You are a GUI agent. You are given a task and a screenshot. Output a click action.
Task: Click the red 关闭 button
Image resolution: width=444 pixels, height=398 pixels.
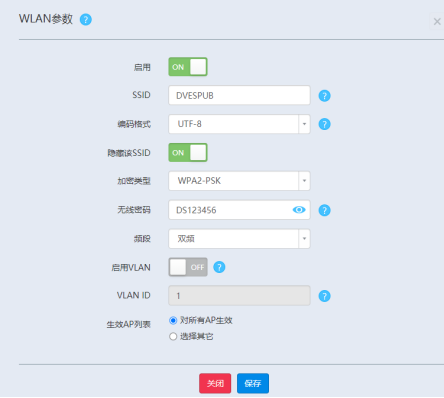[215, 383]
